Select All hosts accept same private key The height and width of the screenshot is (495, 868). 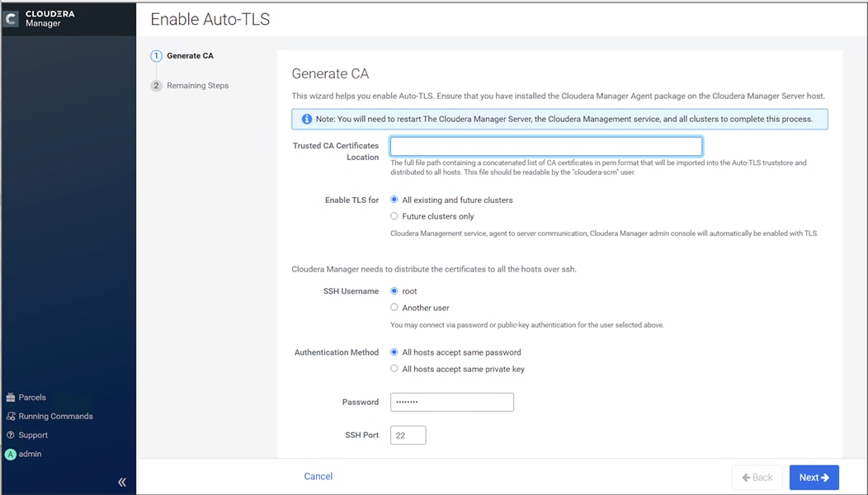pyautogui.click(x=394, y=370)
